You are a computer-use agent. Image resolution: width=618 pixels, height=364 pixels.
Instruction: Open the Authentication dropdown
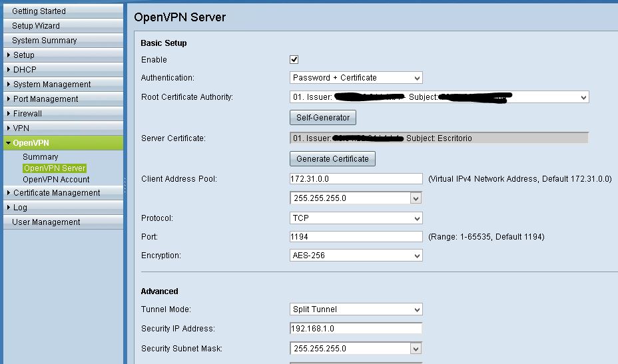tap(356, 78)
